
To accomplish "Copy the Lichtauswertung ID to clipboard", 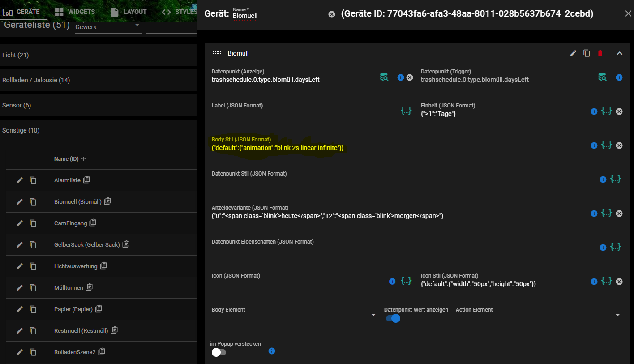I will point(103,266).
